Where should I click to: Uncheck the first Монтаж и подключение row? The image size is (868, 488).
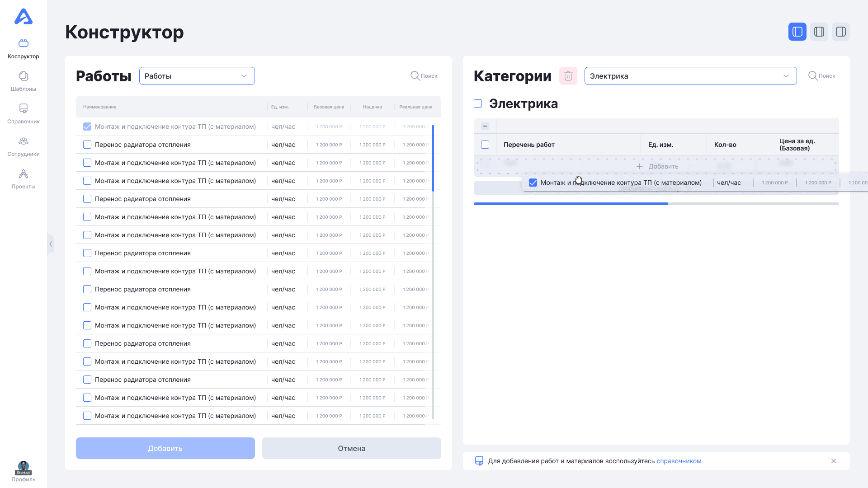coord(87,127)
